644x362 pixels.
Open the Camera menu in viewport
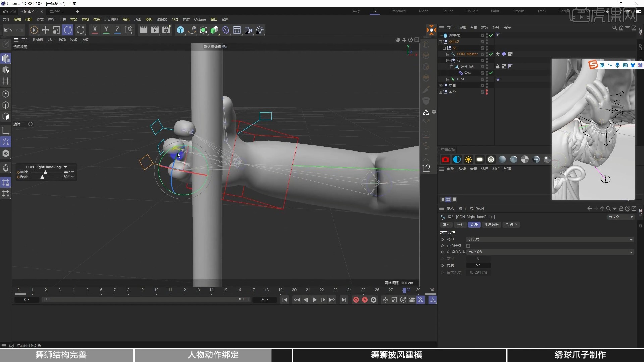pyautogui.click(x=38, y=40)
